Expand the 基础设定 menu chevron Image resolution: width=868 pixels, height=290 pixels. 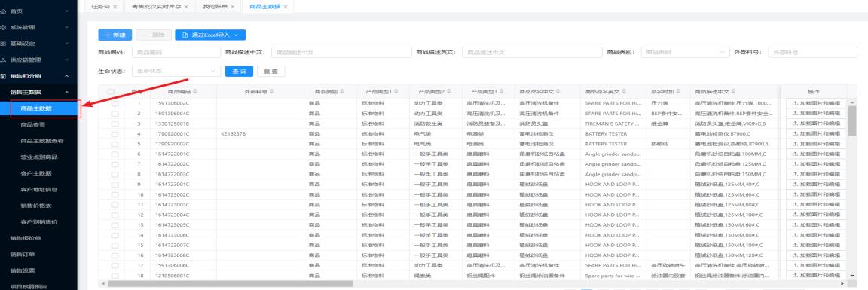[x=66, y=43]
